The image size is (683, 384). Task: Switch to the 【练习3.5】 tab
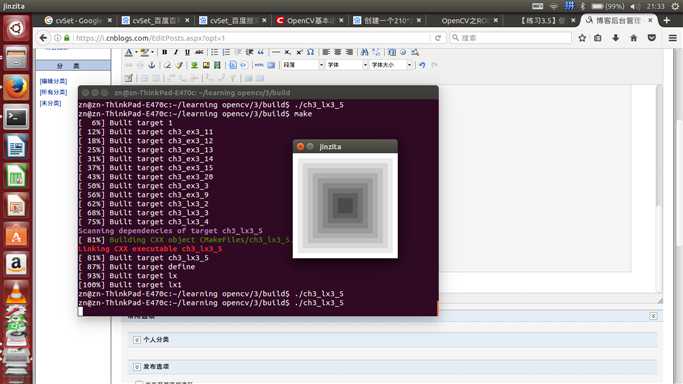(542, 20)
